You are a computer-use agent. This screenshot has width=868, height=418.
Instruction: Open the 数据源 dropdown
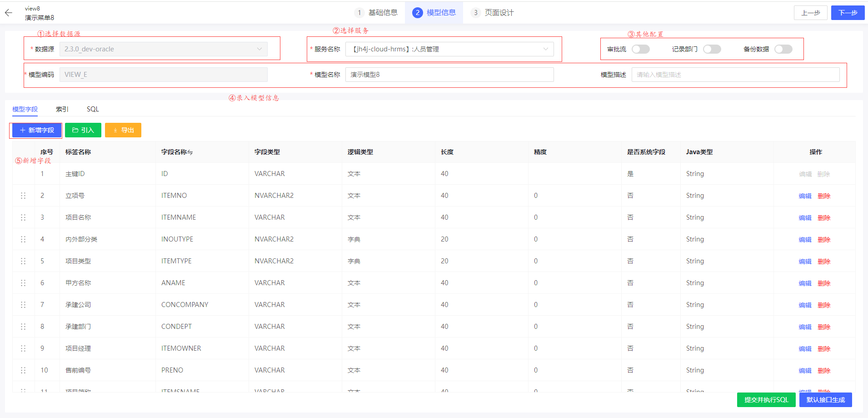[x=164, y=49]
